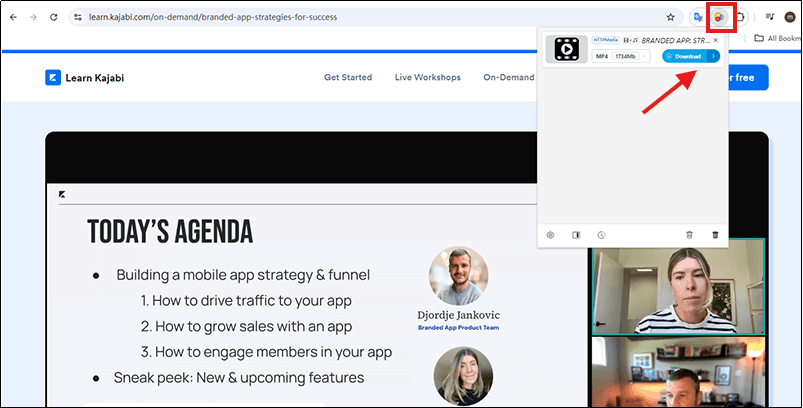
Task: Open more options beside Download button
Action: tap(713, 56)
